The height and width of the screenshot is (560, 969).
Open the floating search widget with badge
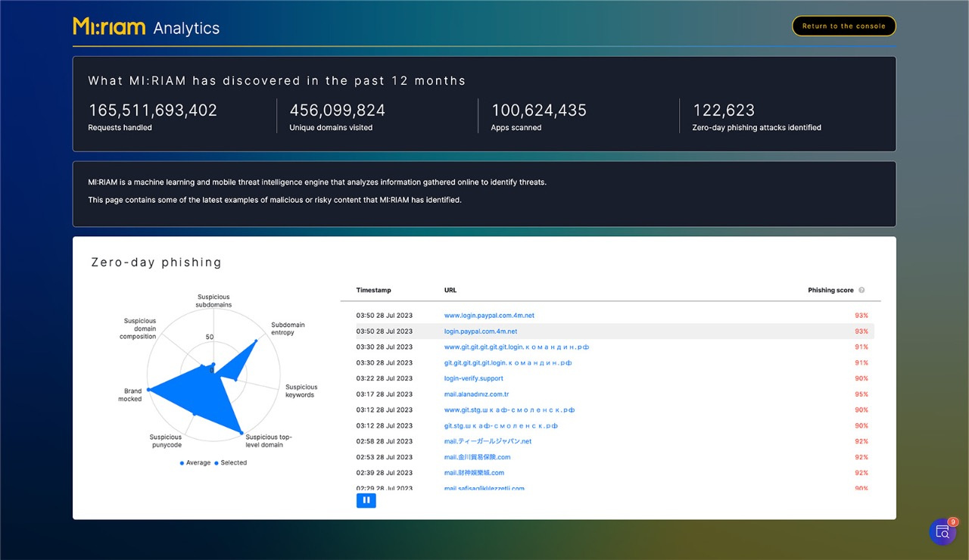(x=943, y=532)
